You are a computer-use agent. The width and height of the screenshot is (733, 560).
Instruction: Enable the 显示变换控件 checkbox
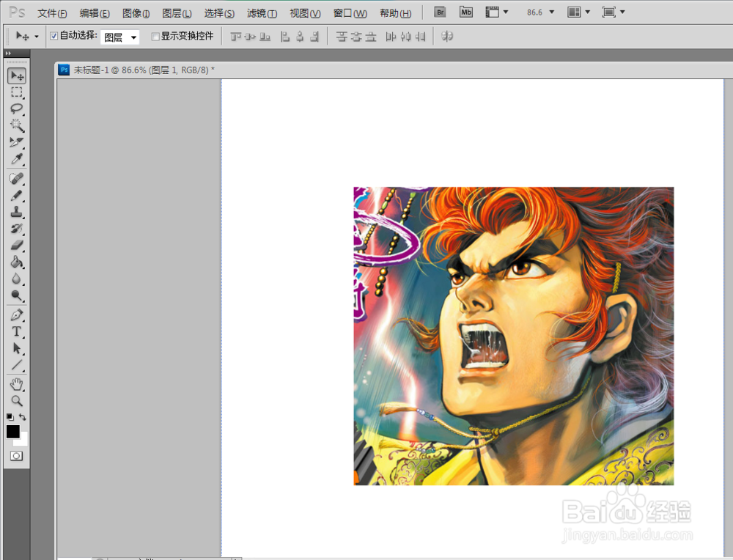tap(155, 37)
